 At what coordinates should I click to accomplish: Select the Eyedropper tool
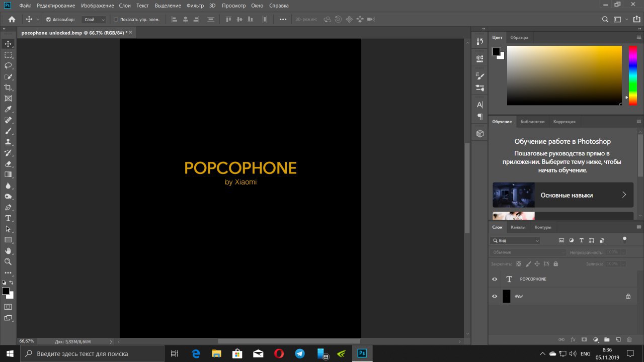8,109
